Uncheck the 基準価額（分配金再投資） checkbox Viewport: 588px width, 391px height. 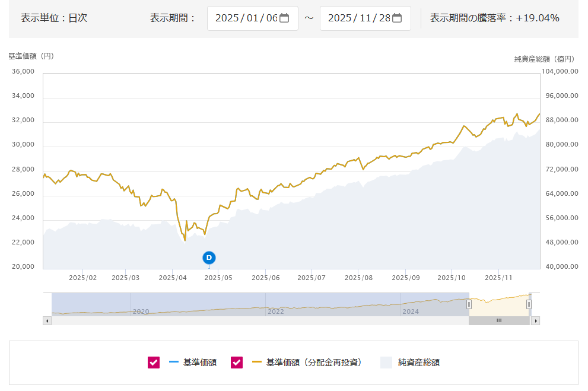tap(237, 363)
